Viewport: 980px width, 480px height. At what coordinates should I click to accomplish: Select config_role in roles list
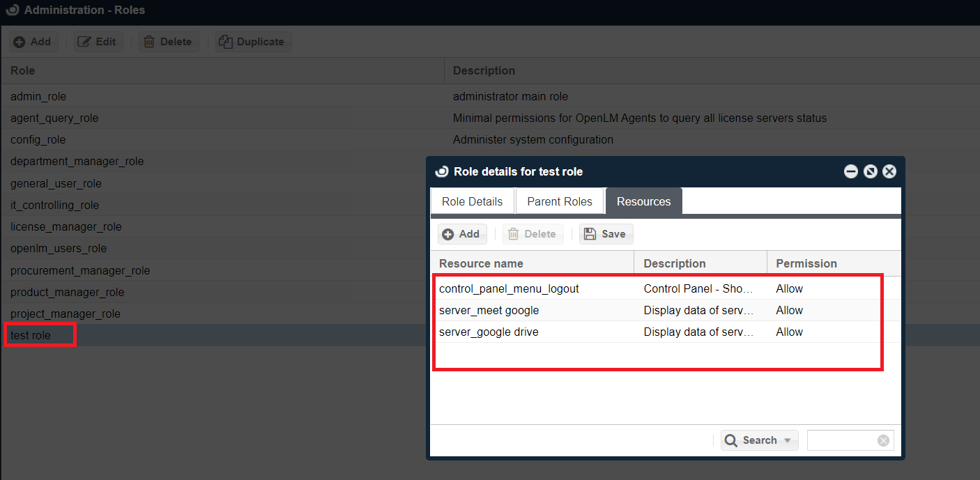tap(38, 139)
